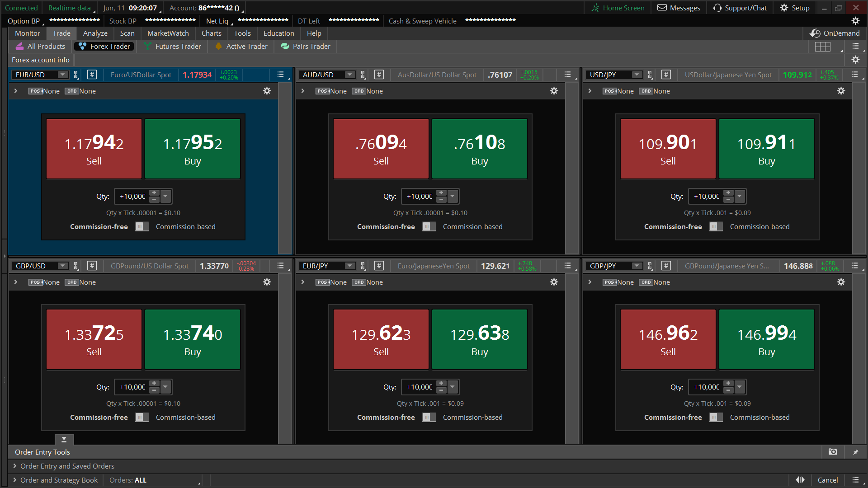Buy GBP/USD at 1.33740
This screenshot has width=868, height=488.
click(x=193, y=339)
